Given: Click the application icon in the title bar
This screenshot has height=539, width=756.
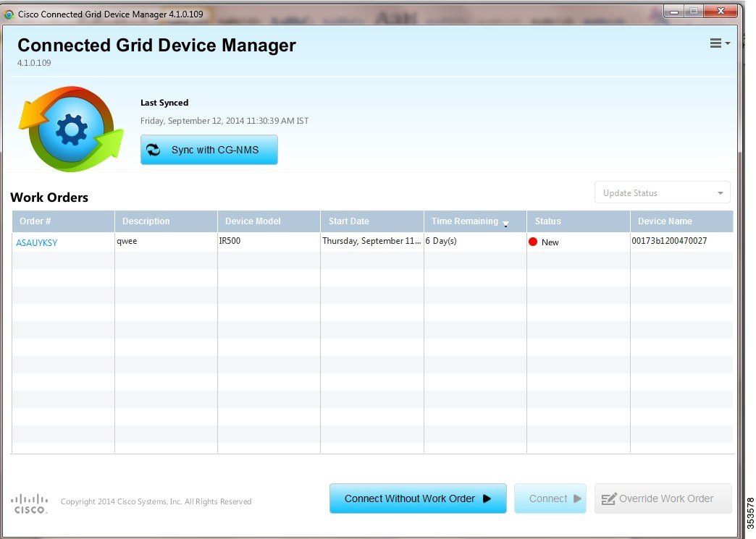Looking at the screenshot, I should (x=9, y=14).
